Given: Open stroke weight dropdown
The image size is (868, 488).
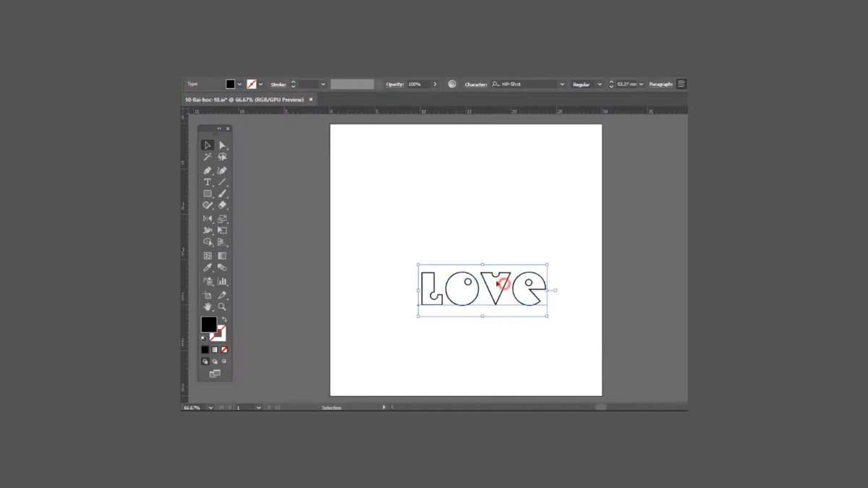Looking at the screenshot, I should [x=323, y=84].
